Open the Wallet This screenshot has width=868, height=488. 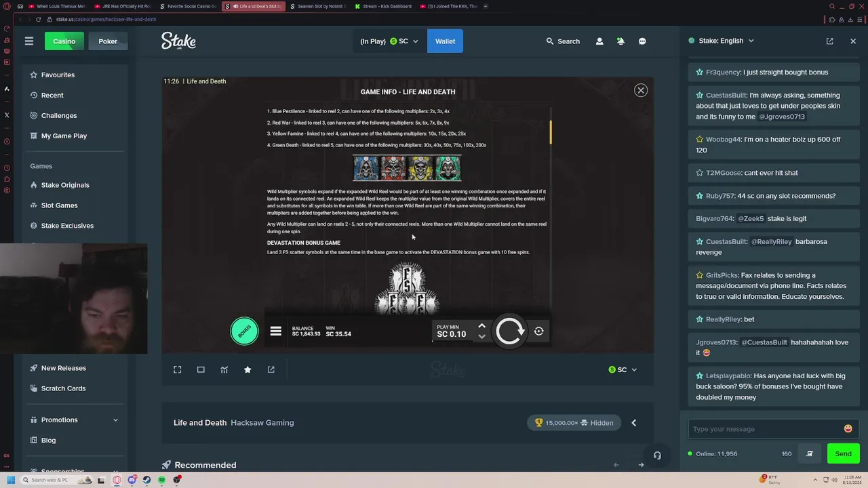(x=445, y=41)
